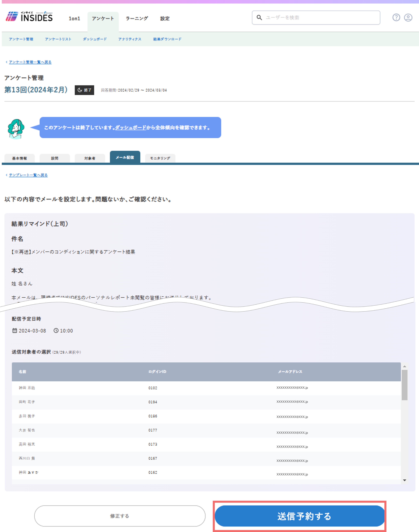The height and width of the screenshot is (532, 419).
Task: Open help via question mark icon
Action: pos(396,17)
